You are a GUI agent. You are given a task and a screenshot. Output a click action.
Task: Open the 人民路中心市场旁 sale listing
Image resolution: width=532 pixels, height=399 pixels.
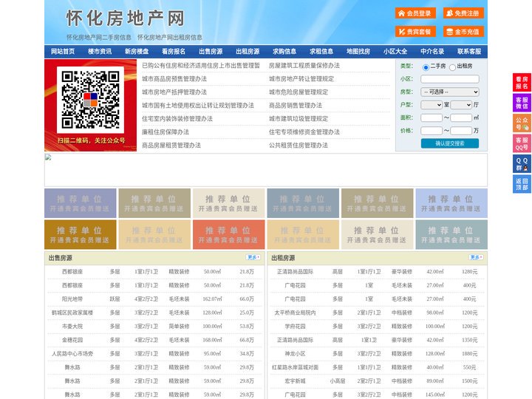pyautogui.click(x=72, y=353)
